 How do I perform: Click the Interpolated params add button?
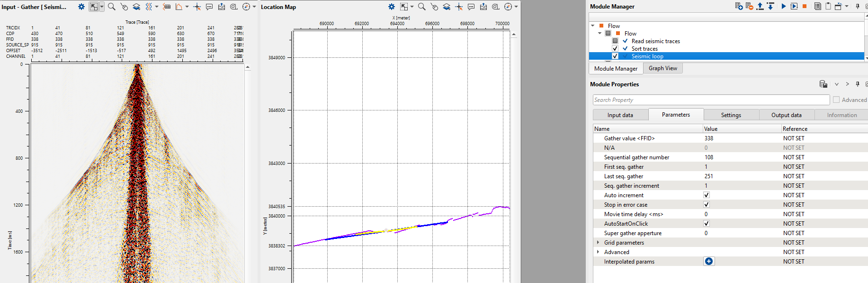tap(709, 262)
